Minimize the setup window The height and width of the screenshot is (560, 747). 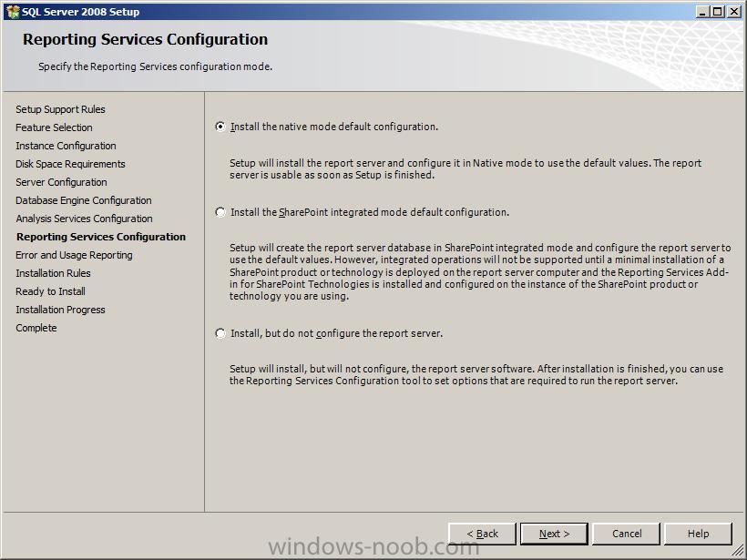(701, 12)
